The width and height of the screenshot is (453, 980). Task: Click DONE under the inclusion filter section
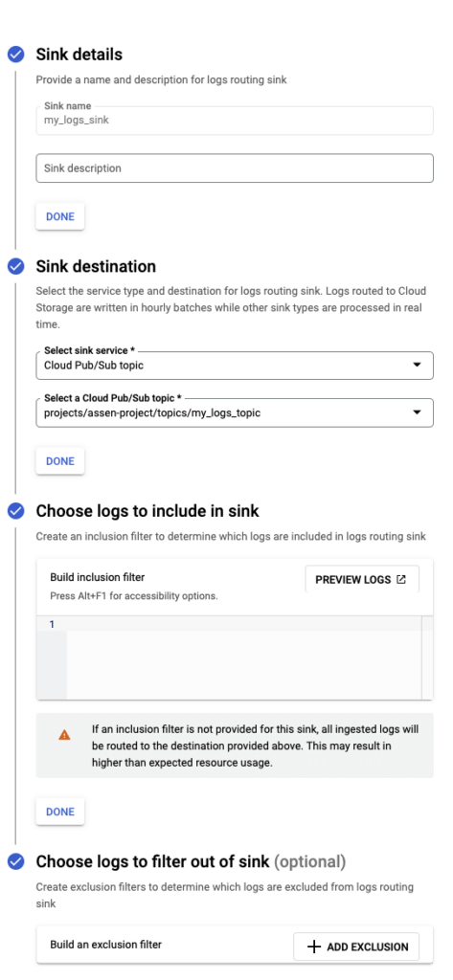pyautogui.click(x=60, y=812)
